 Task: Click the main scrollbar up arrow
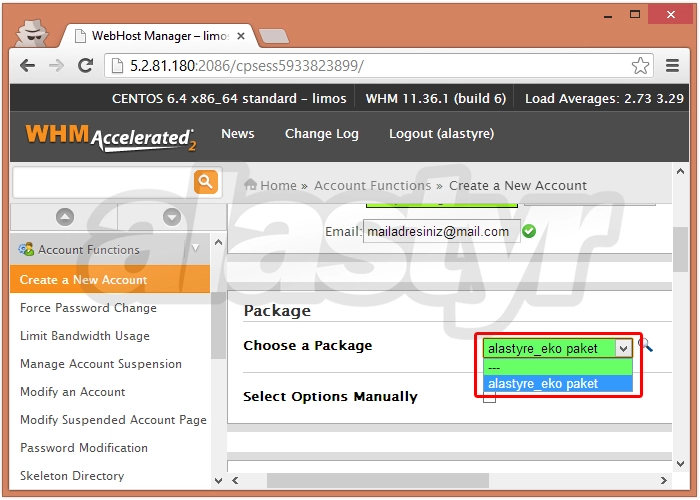click(x=680, y=171)
